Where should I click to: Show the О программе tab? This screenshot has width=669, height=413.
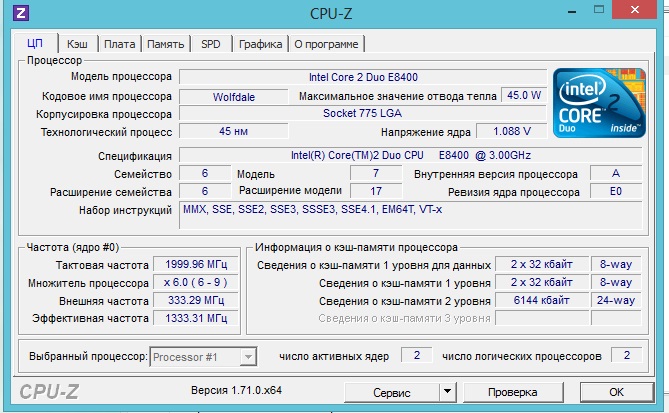click(x=326, y=44)
